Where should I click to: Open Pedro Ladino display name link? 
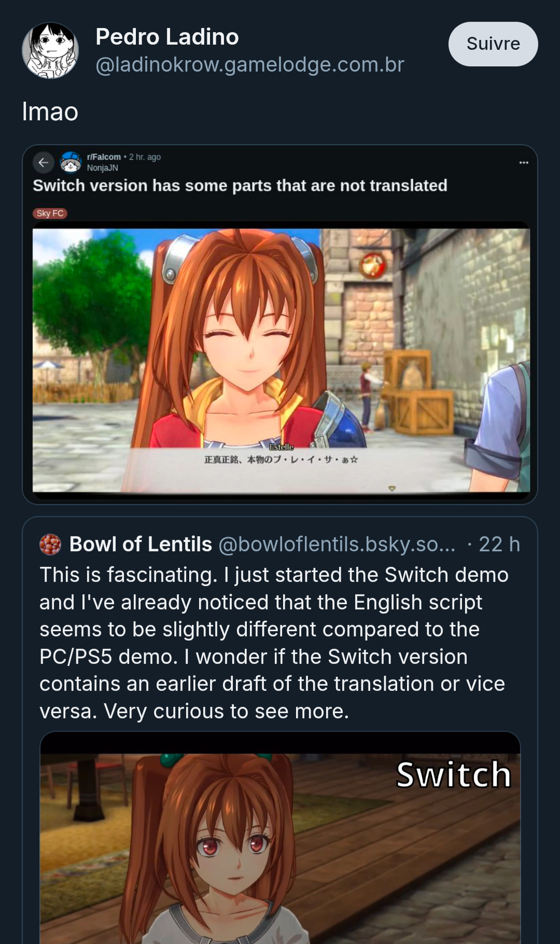click(x=167, y=37)
